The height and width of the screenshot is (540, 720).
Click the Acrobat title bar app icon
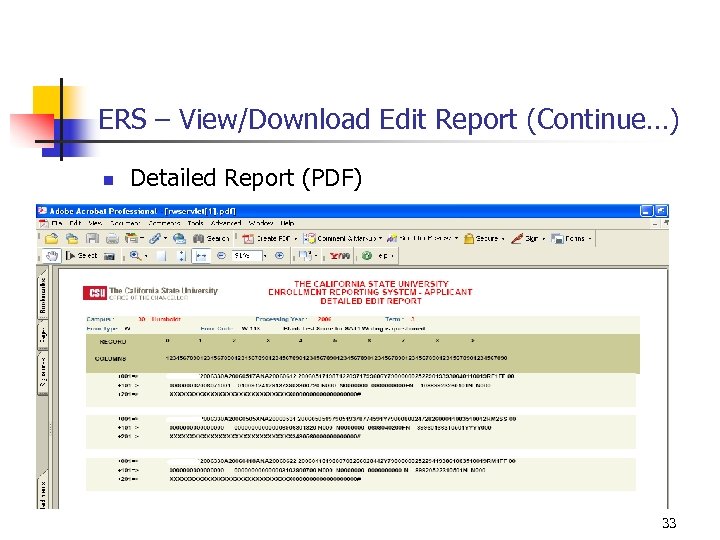point(43,211)
